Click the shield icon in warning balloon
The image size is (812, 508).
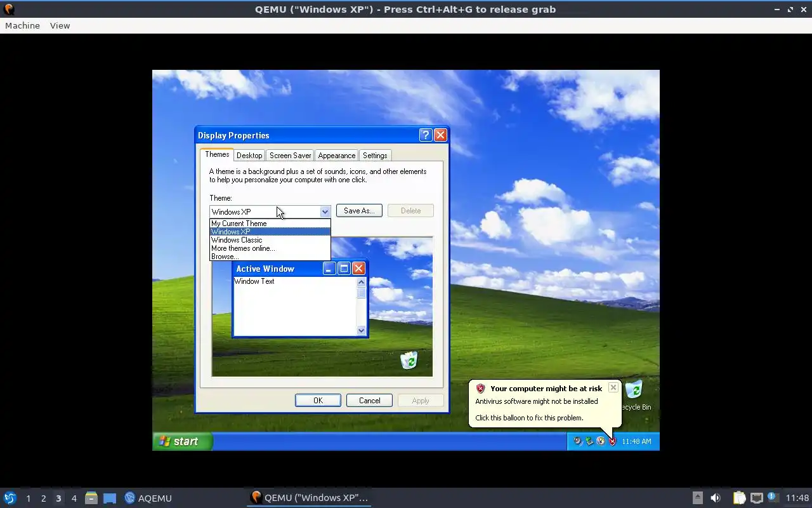click(480, 389)
